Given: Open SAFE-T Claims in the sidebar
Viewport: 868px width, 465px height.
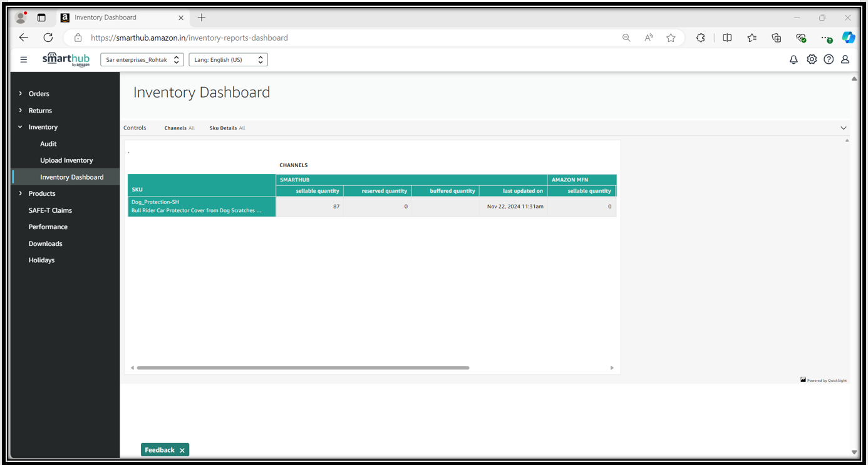Looking at the screenshot, I should (50, 210).
